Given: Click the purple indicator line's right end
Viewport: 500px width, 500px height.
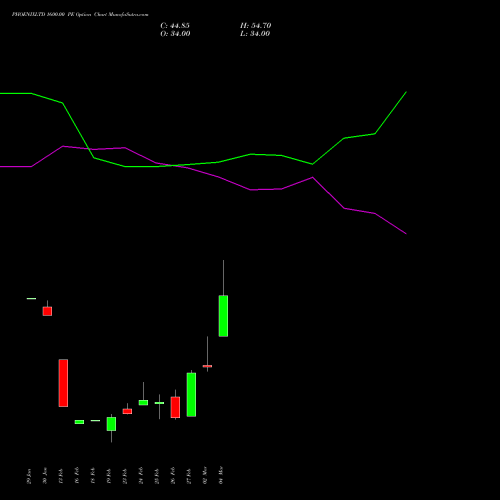Looking at the screenshot, I should [x=406, y=234].
